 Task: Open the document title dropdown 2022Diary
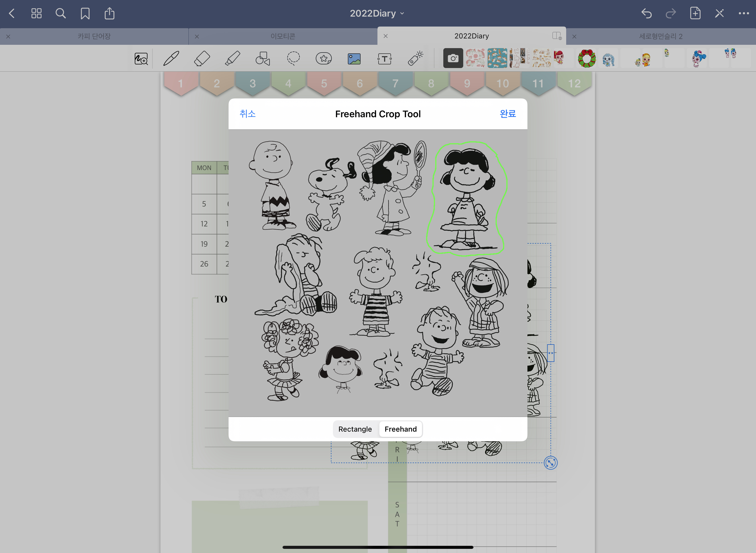pyautogui.click(x=377, y=13)
